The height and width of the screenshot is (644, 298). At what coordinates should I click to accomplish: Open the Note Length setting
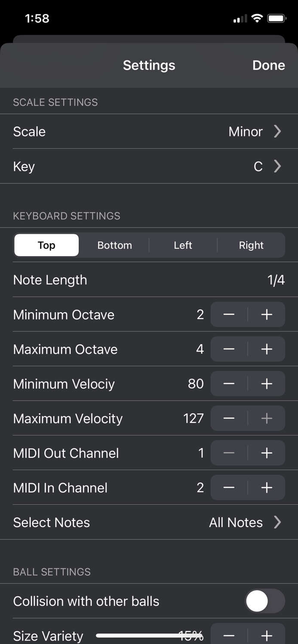point(149,280)
